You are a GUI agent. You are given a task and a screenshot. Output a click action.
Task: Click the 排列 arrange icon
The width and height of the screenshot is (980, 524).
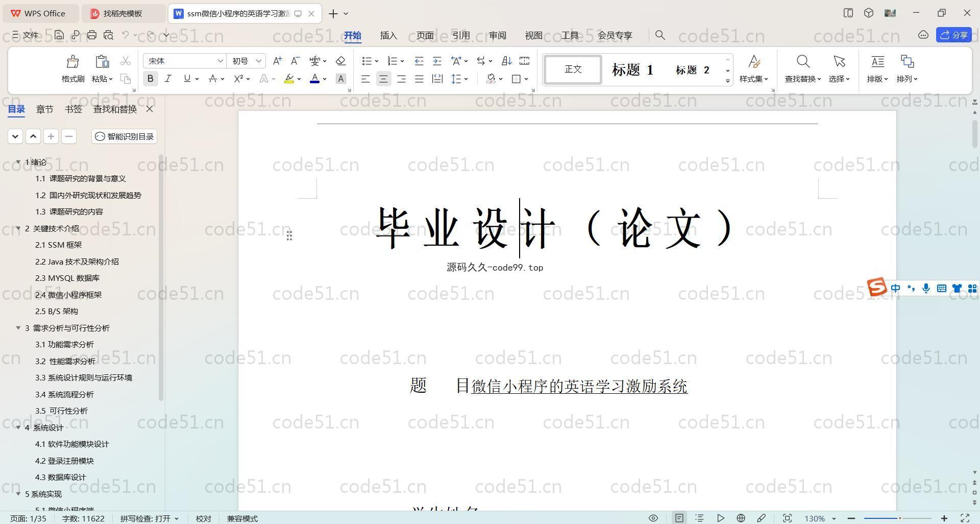(907, 62)
